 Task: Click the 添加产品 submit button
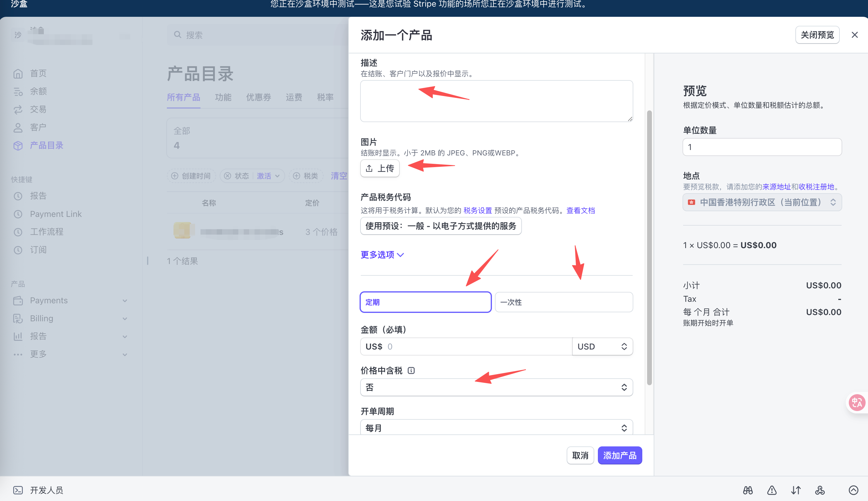click(619, 455)
